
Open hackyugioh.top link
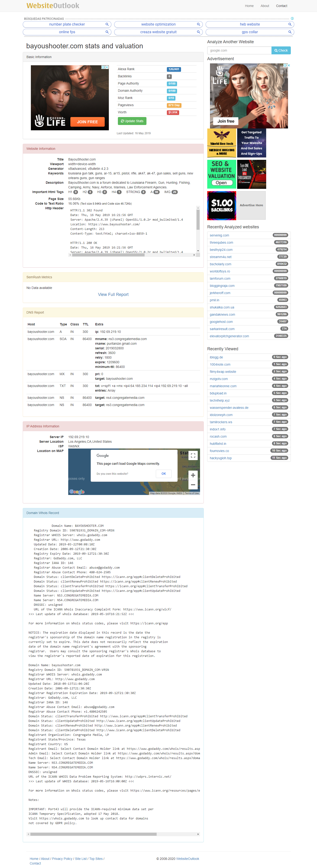click(220, 458)
